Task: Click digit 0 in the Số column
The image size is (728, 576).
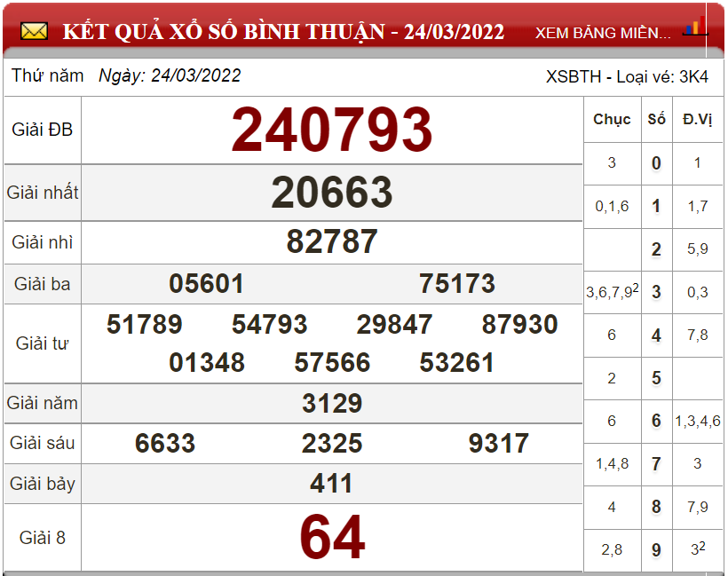Action: pyautogui.click(x=656, y=163)
